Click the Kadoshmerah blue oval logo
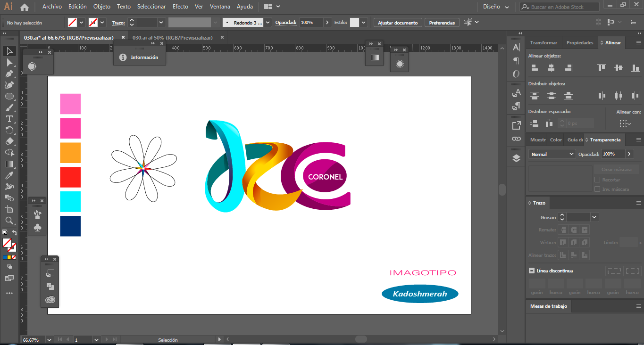Image resolution: width=644 pixels, height=345 pixels. (420, 294)
